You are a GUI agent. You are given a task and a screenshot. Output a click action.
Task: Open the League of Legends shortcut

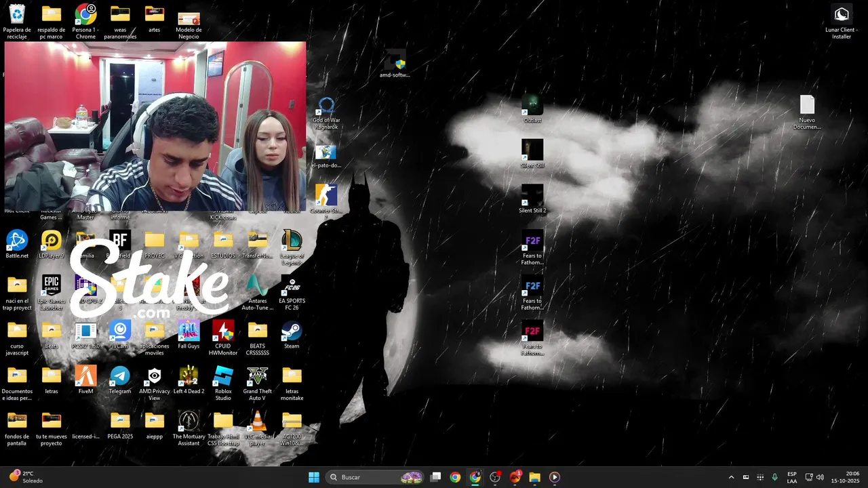click(292, 247)
